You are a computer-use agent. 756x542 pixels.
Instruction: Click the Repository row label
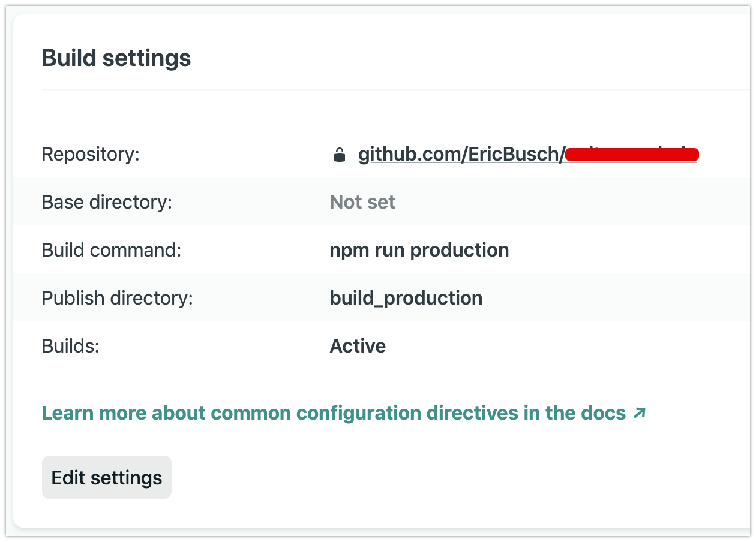pos(91,154)
